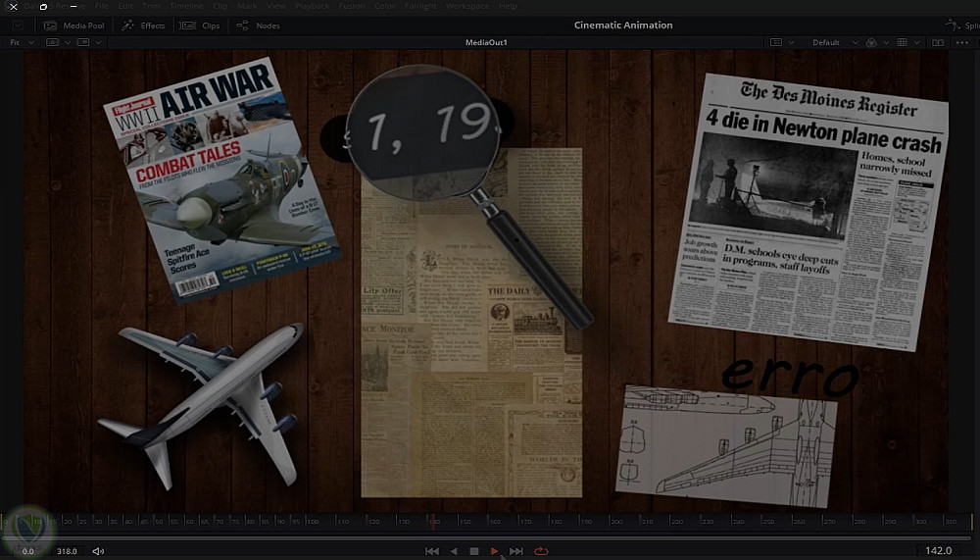Open the Playback menu
980x560 pixels.
(312, 6)
